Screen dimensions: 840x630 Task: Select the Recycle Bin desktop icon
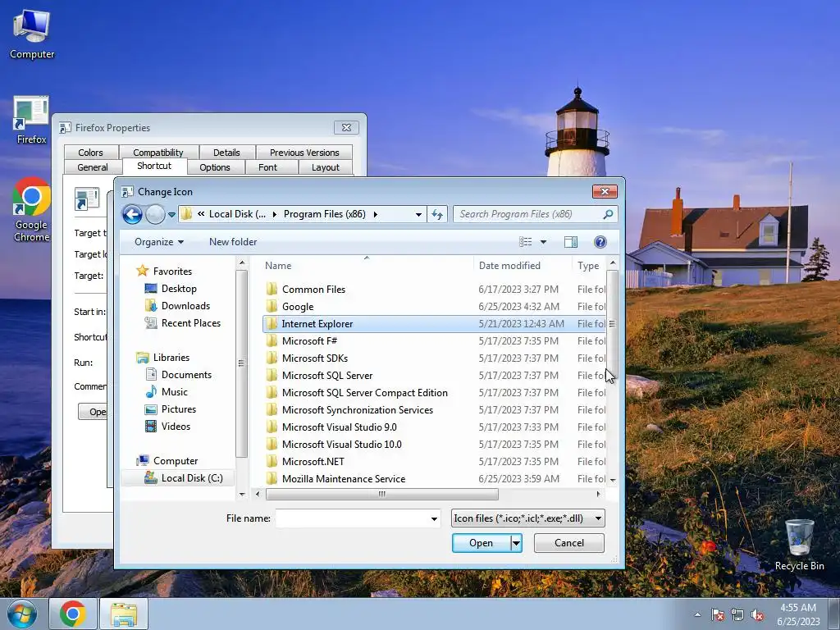[x=799, y=545]
